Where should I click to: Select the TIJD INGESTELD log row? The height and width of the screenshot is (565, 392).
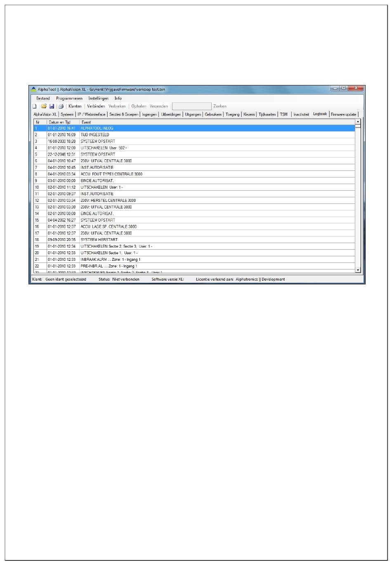tap(194, 135)
